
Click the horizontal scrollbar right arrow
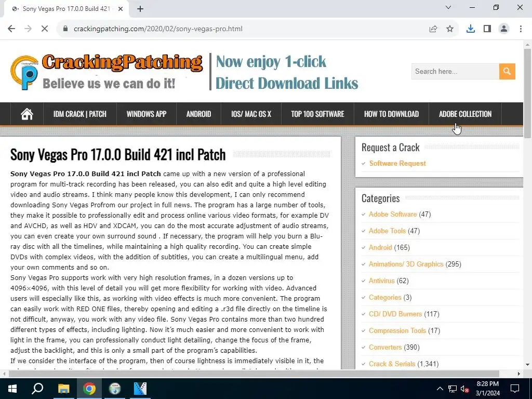[x=519, y=374]
